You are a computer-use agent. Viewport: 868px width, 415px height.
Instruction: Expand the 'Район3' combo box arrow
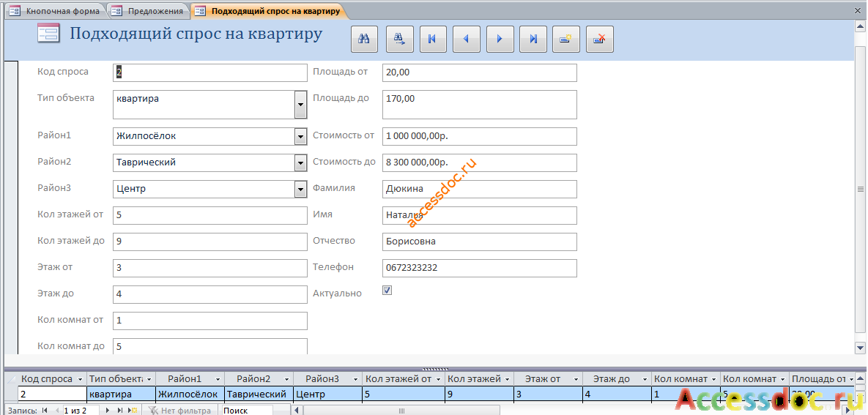click(x=300, y=190)
